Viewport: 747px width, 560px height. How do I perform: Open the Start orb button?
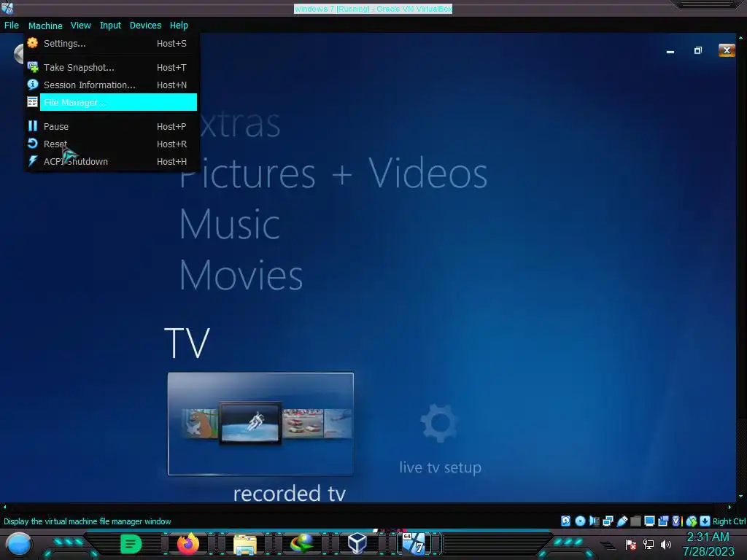[x=19, y=544]
